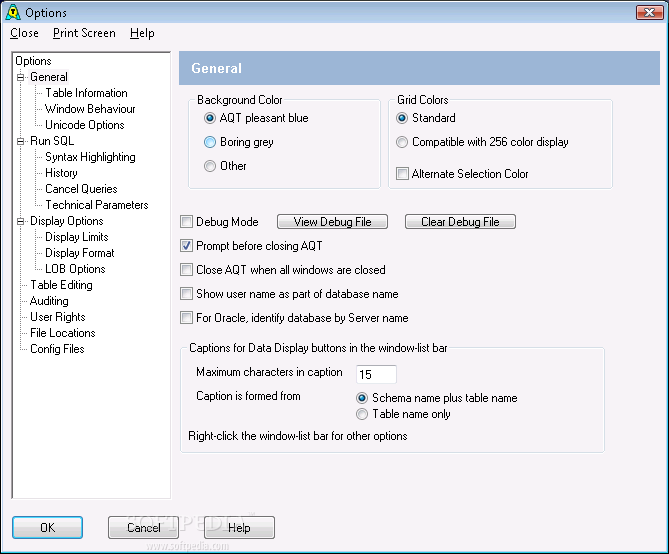Open Syntax Highlighting settings

click(x=90, y=157)
